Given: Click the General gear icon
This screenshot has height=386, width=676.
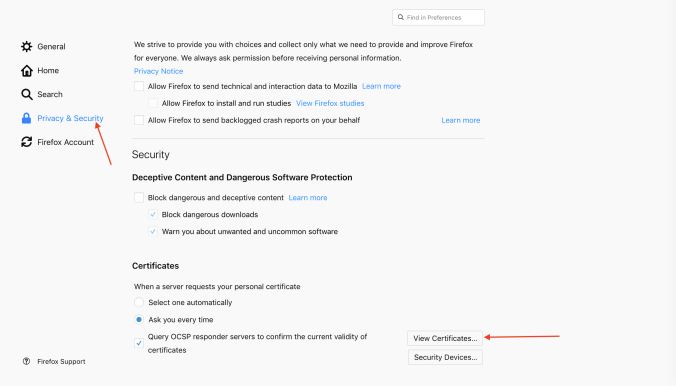Looking at the screenshot, I should (x=27, y=47).
